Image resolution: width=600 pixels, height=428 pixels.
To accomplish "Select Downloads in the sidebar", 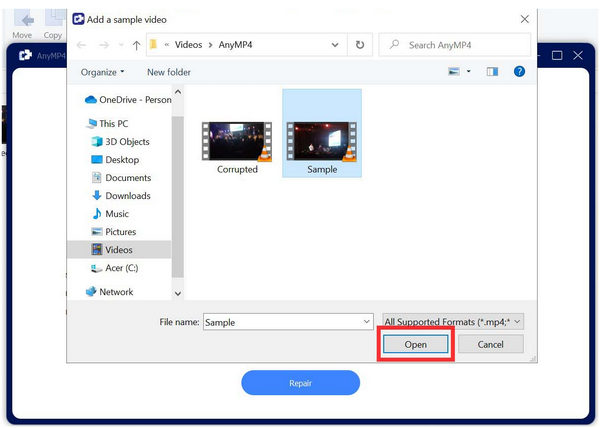I will 127,196.
